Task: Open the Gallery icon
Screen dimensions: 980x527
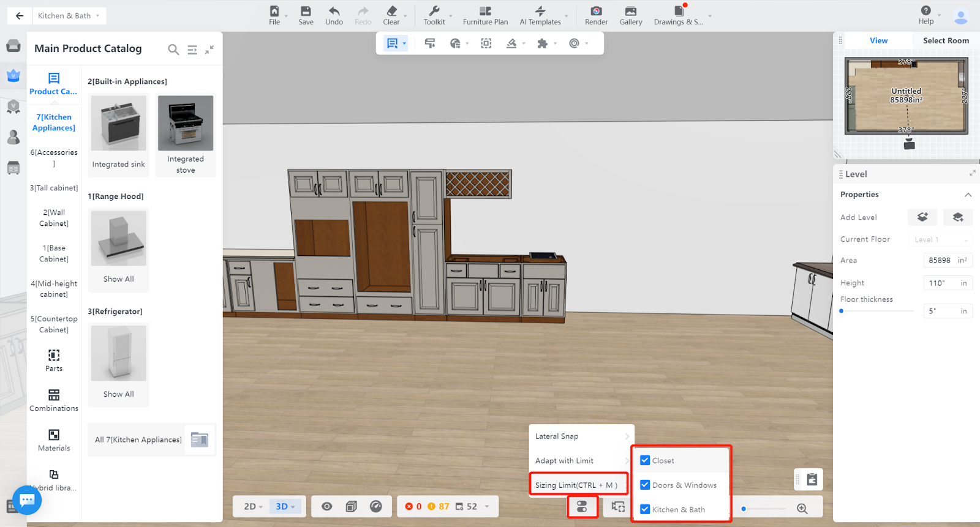Action: tap(630, 11)
